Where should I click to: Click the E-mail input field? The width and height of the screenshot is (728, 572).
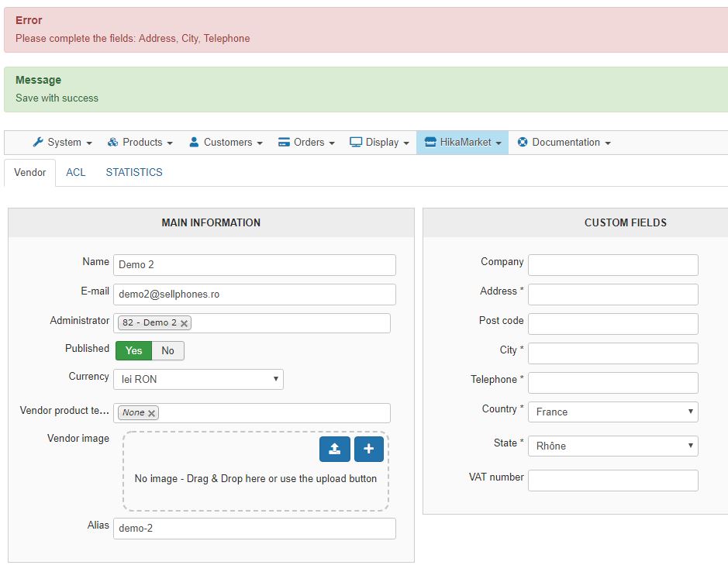[254, 295]
